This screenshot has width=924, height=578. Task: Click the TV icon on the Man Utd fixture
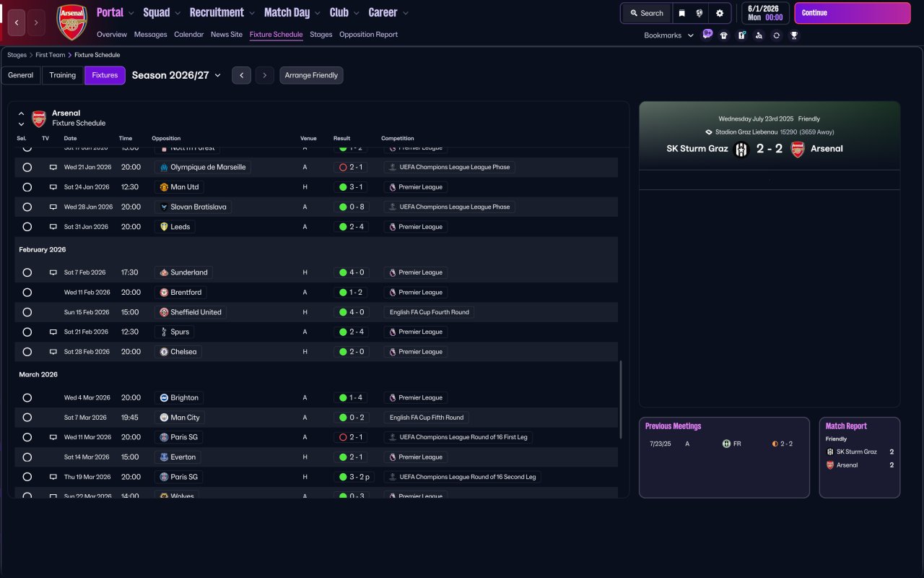click(53, 187)
